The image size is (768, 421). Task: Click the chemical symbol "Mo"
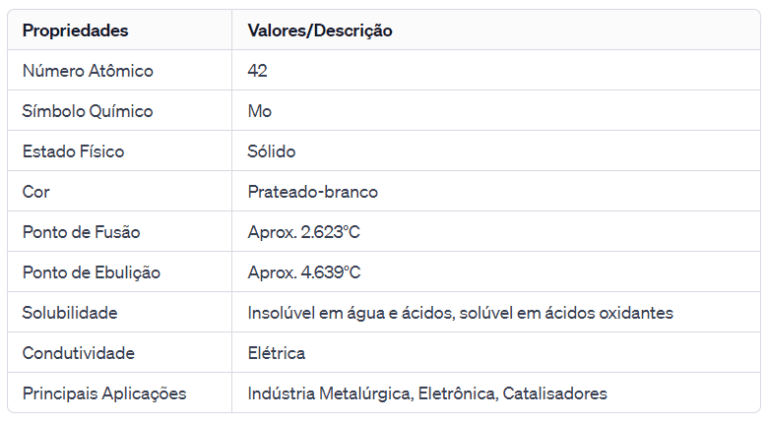[260, 111]
